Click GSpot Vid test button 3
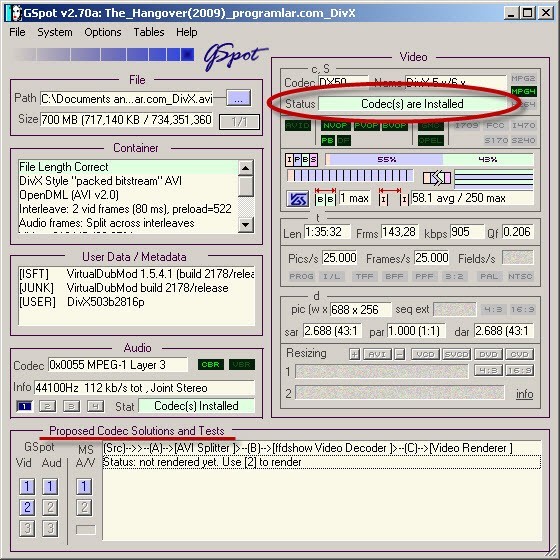 27,528
